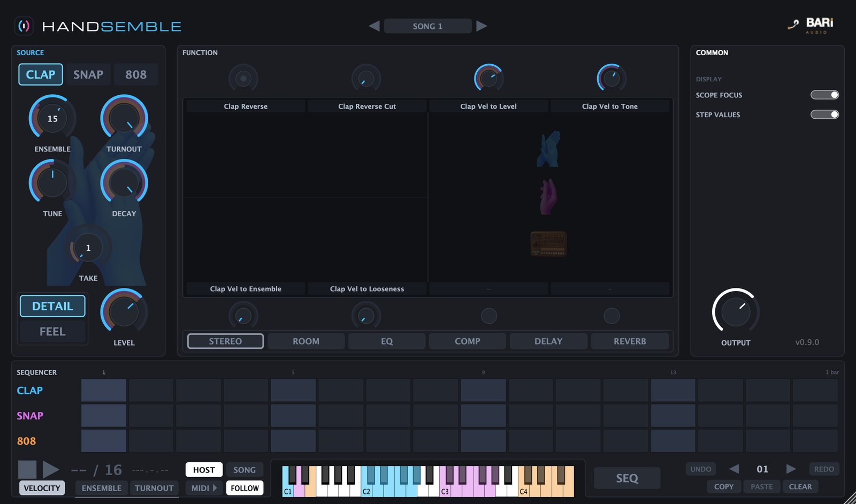Click the Clap Vel to Looseness knob

coord(366,316)
